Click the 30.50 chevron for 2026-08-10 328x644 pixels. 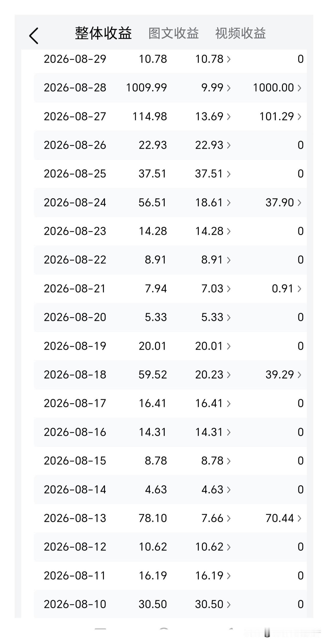pos(229,604)
